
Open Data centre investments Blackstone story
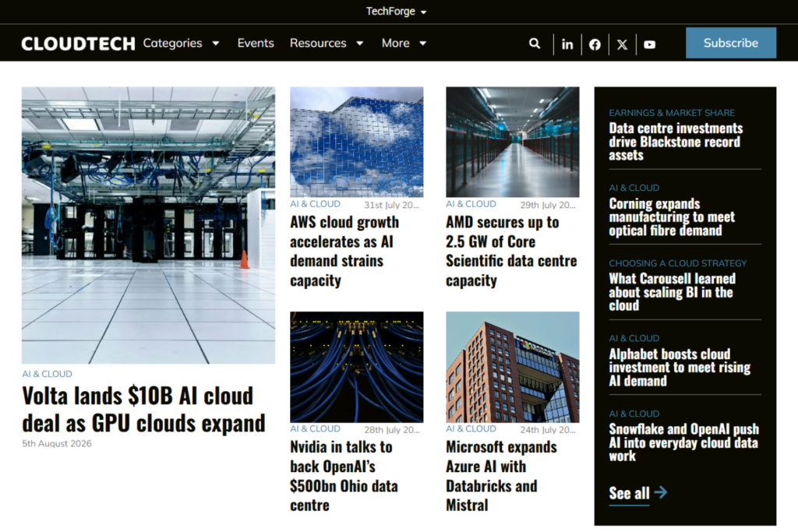pyautogui.click(x=676, y=142)
